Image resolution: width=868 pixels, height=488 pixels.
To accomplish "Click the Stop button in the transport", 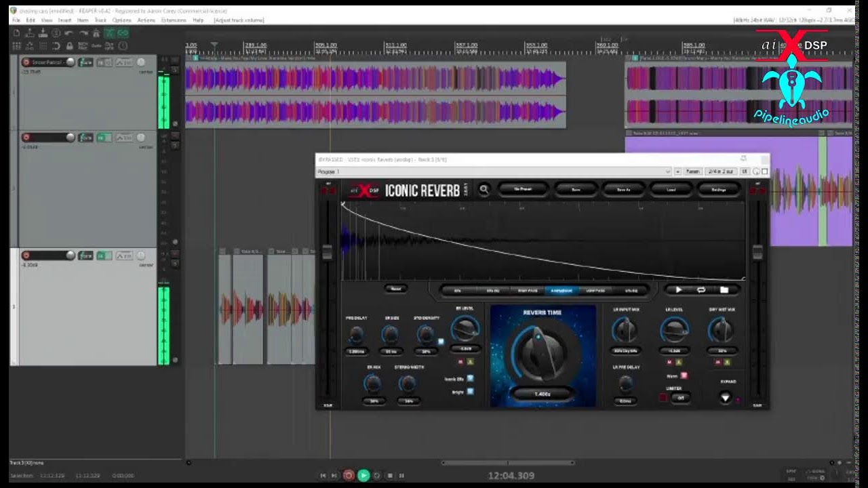I will pyautogui.click(x=389, y=475).
